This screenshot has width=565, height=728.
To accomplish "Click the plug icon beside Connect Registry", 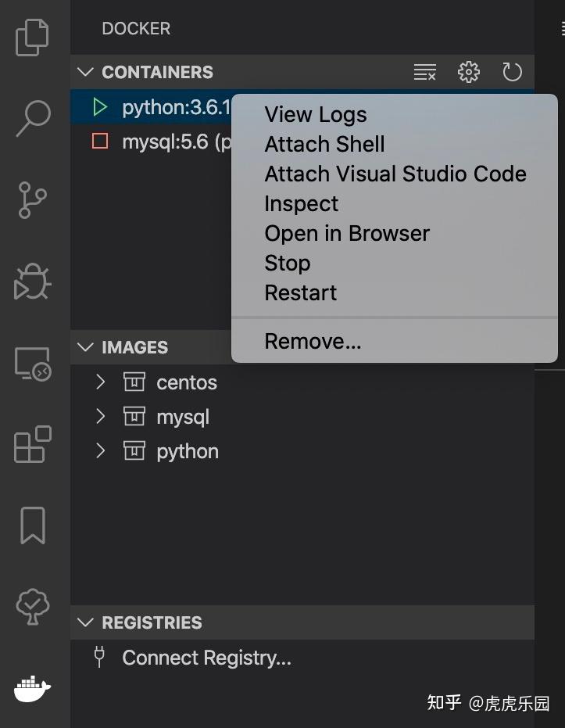I will point(98,657).
